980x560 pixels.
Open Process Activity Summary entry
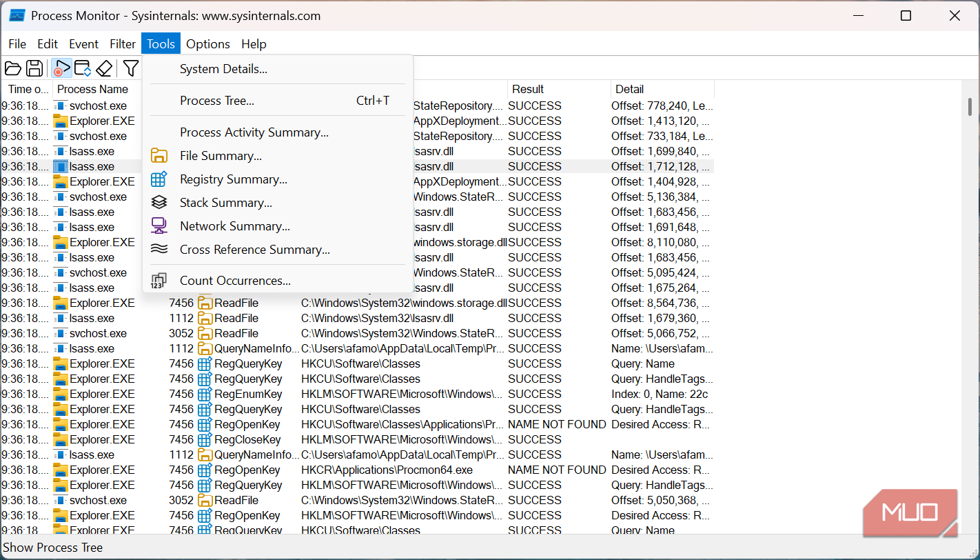click(x=278, y=132)
